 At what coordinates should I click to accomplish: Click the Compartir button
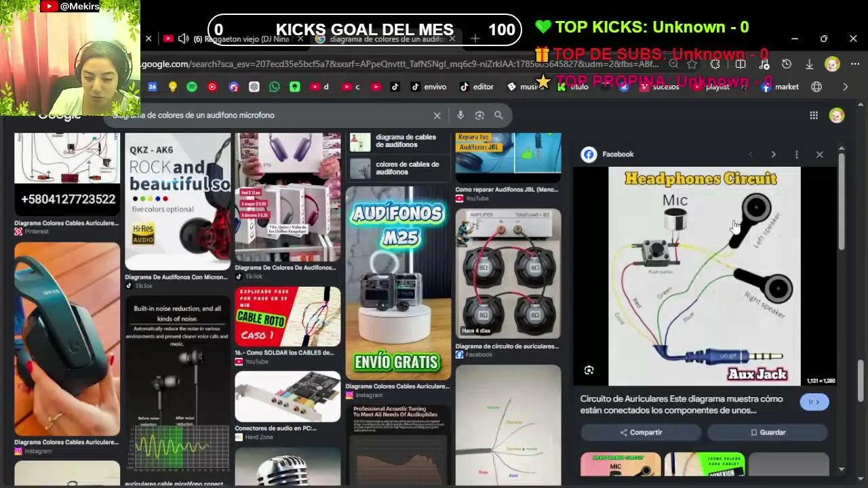pyautogui.click(x=641, y=432)
